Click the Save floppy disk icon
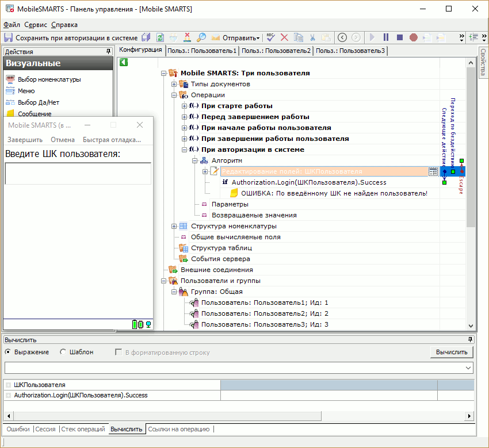This screenshot has height=448, width=489. click(x=8, y=38)
